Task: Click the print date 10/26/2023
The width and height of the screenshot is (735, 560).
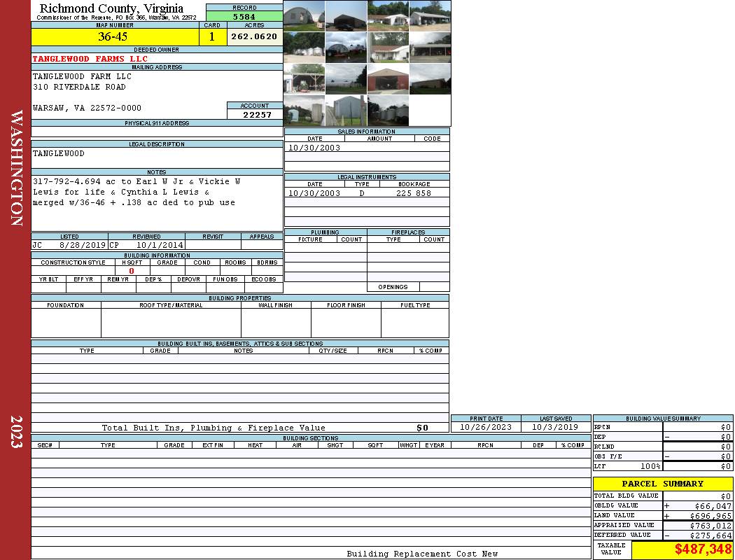Action: pos(485,427)
